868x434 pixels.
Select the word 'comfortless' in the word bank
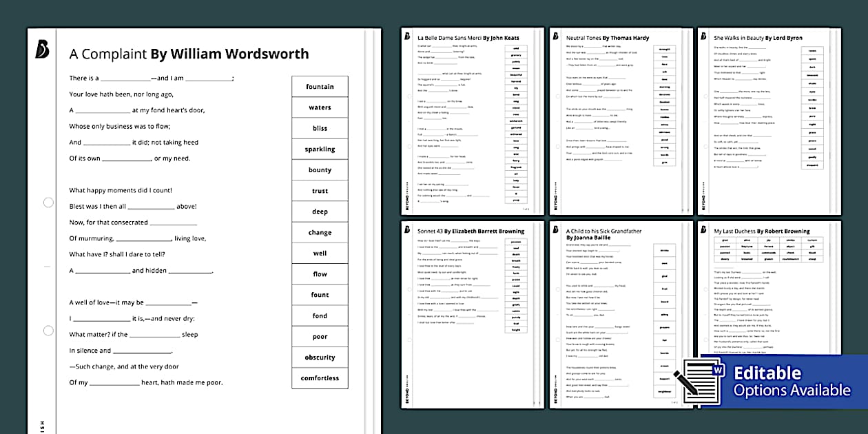click(x=320, y=378)
